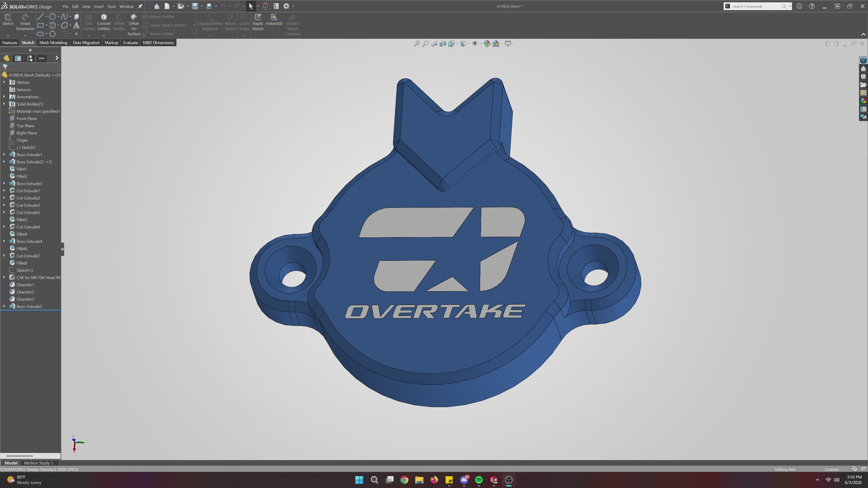The width and height of the screenshot is (868, 488).
Task: Select the Corner Rectangle tool
Action: (x=40, y=25)
